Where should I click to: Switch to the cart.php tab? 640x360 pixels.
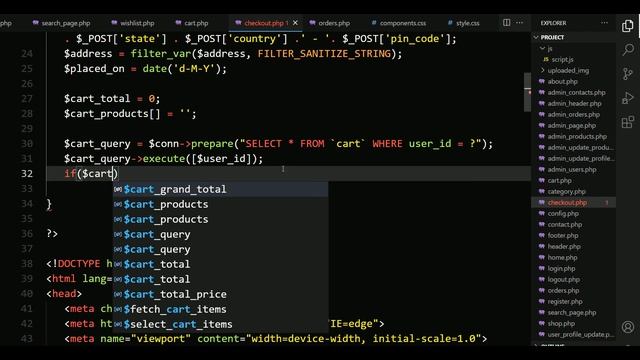point(192,23)
